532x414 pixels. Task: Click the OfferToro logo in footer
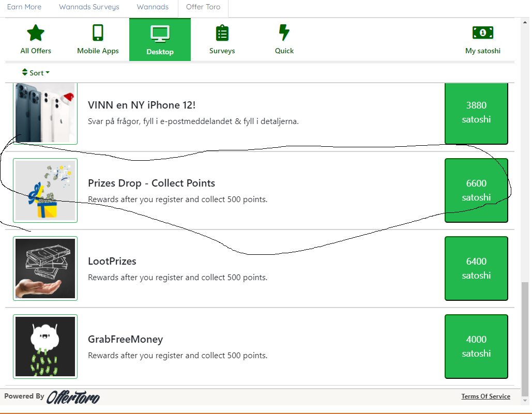(73, 397)
